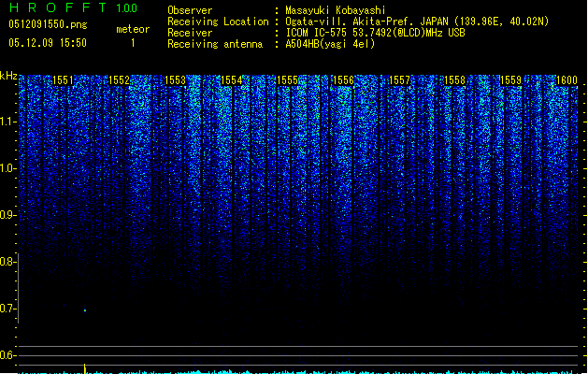The width and height of the screenshot is (588, 374).
Task: Click the 1554 time marker
Action: [x=232, y=80]
